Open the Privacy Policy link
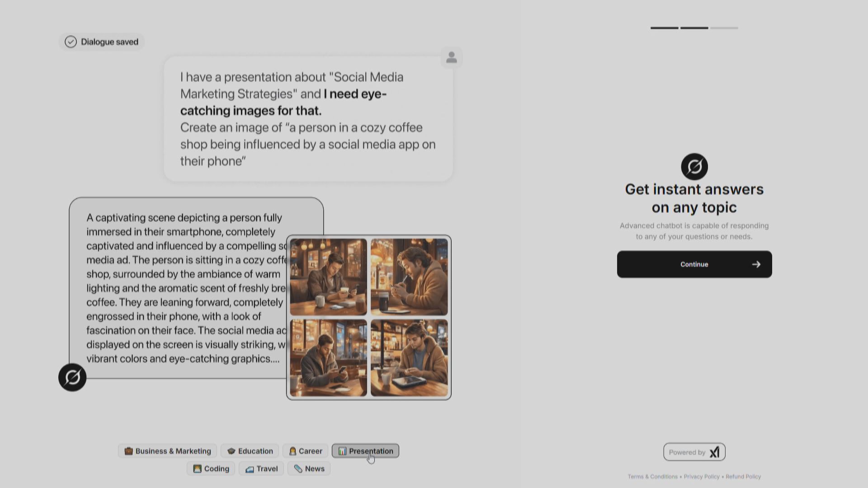This screenshot has height=488, width=868. coord(701,477)
